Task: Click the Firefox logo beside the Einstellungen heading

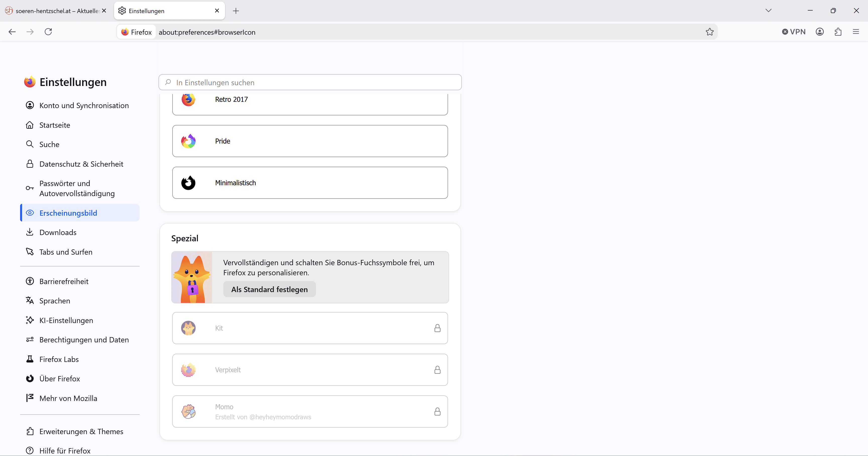Action: [x=30, y=82]
